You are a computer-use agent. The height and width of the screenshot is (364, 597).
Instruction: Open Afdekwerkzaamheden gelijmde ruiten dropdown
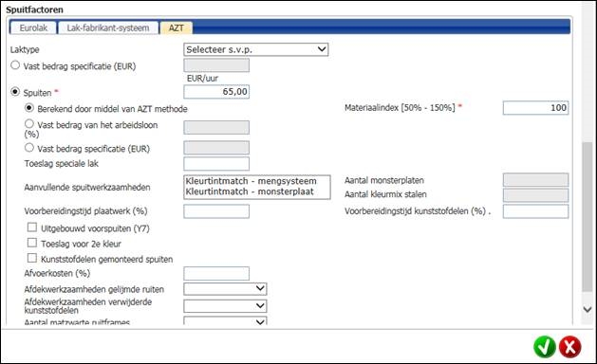pos(225,289)
